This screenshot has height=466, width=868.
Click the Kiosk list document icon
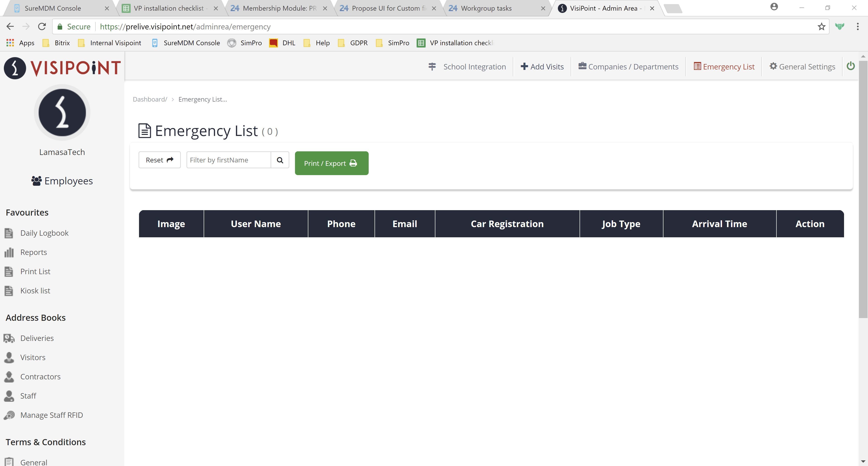[x=9, y=291]
